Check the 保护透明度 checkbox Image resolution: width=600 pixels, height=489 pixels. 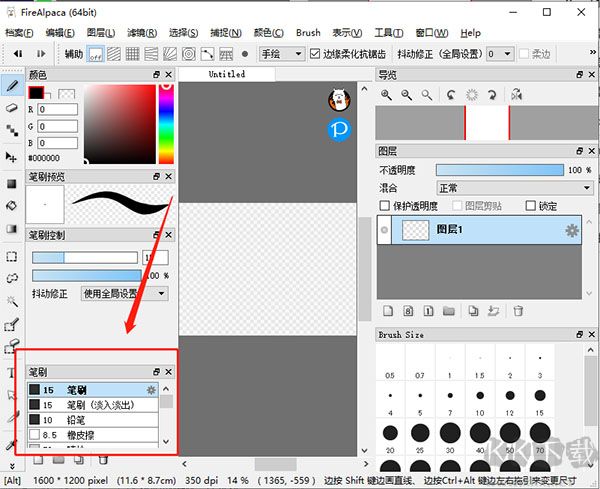tap(384, 206)
